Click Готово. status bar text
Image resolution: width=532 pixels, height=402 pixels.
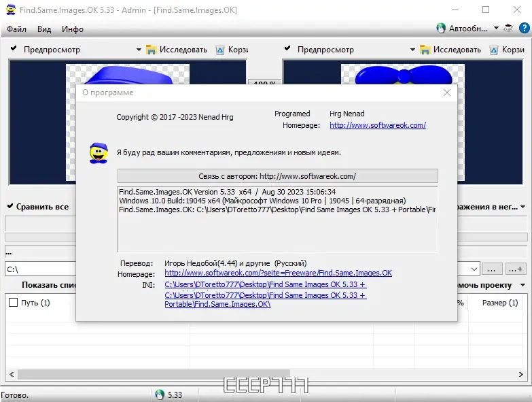[15, 395]
